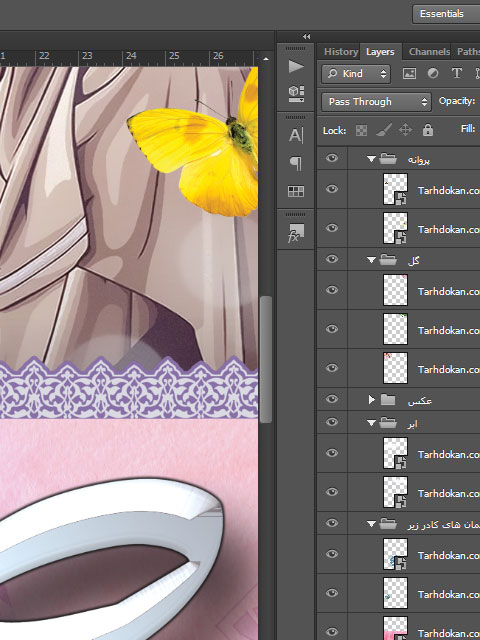Click the Opacity label
Viewport: 480px width, 640px height.
[x=457, y=101]
